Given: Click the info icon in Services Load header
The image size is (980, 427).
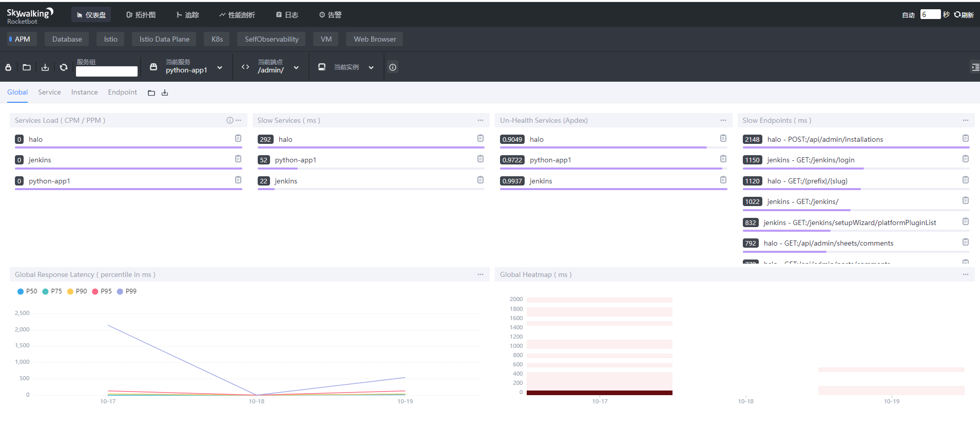Looking at the screenshot, I should 230,120.
